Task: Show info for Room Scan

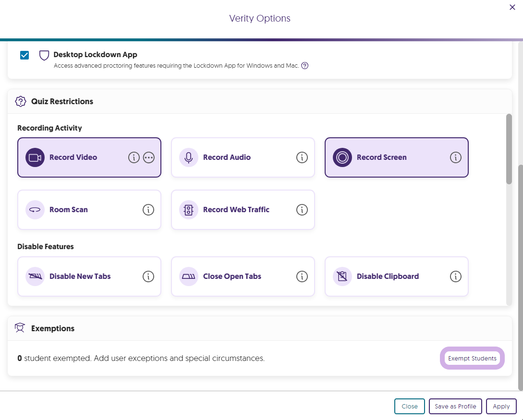Action: [148, 210]
